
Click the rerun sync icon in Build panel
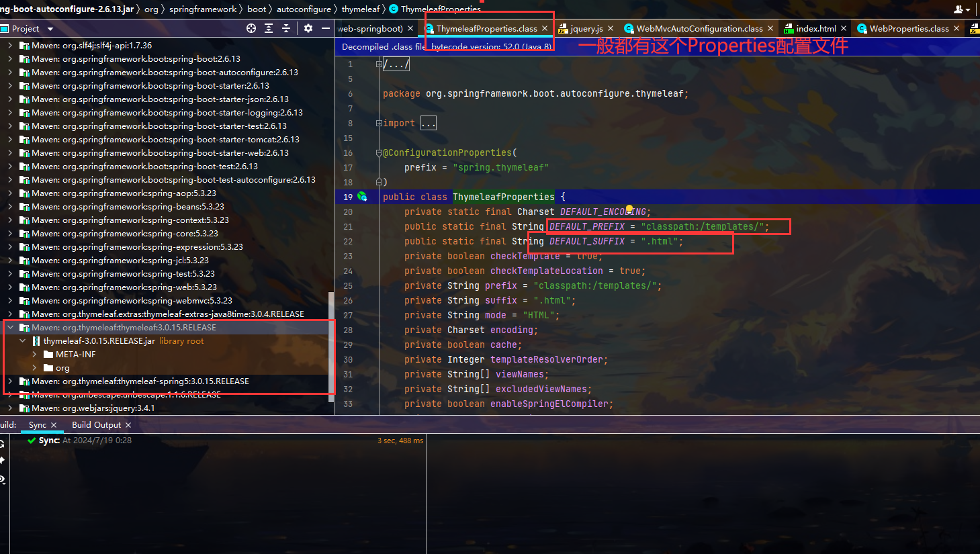pos(2,443)
